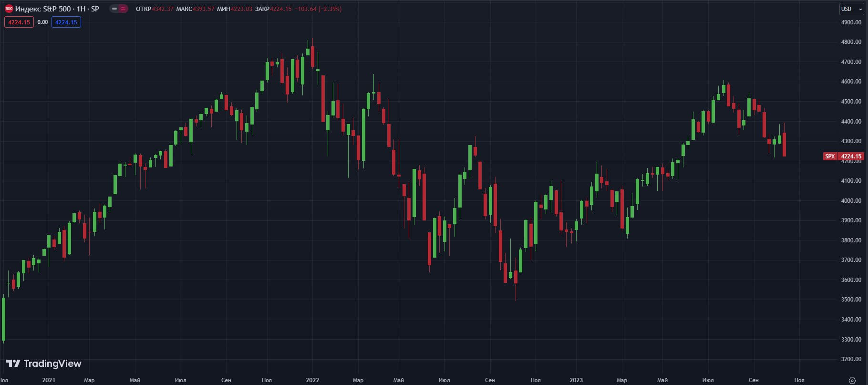Click the ЗАКР close value 4224.15
Viewport: 868px width, 385px height.
pyautogui.click(x=281, y=9)
